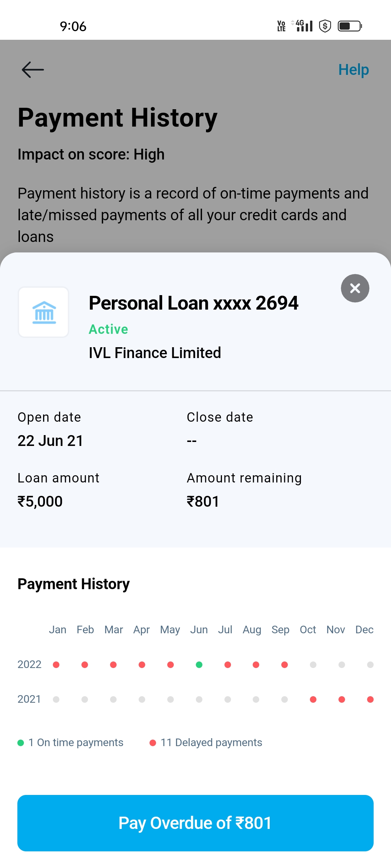Tap the red Delayed payments legend dot
This screenshot has width=391, height=868.
click(x=153, y=743)
